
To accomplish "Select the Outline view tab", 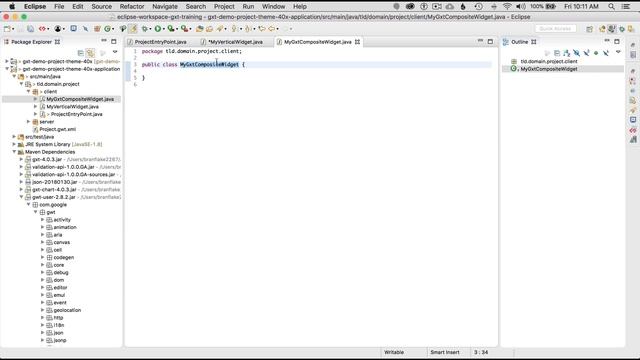I will pyautogui.click(x=520, y=42).
